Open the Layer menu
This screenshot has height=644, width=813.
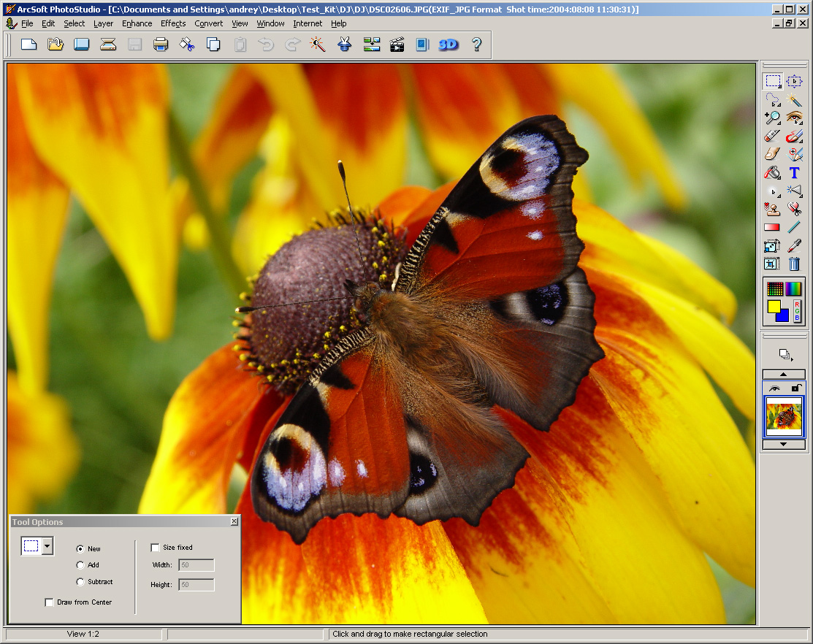point(103,23)
